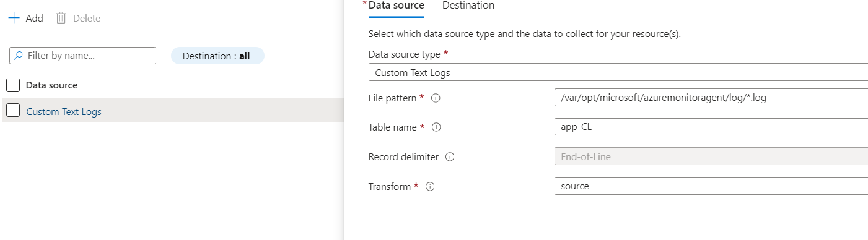Click the Delete trash icon
868x240 pixels.
pyautogui.click(x=61, y=18)
